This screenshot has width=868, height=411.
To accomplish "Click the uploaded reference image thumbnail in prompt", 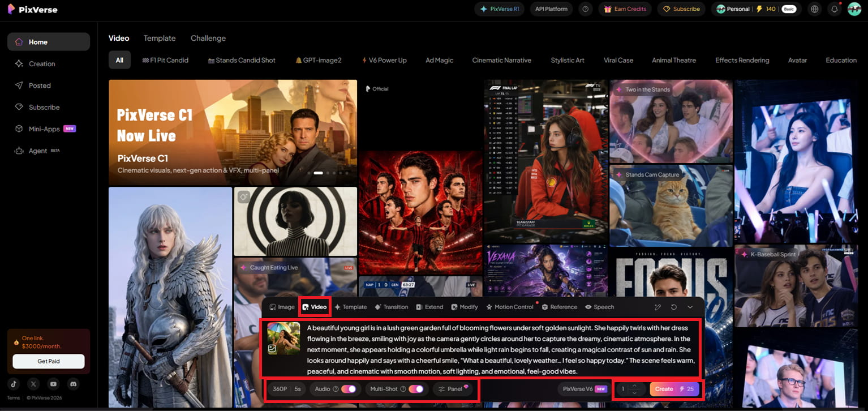I will click(283, 339).
